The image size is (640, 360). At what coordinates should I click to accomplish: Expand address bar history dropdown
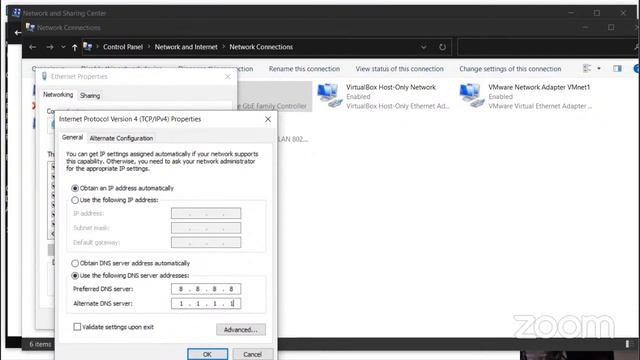click(x=424, y=47)
